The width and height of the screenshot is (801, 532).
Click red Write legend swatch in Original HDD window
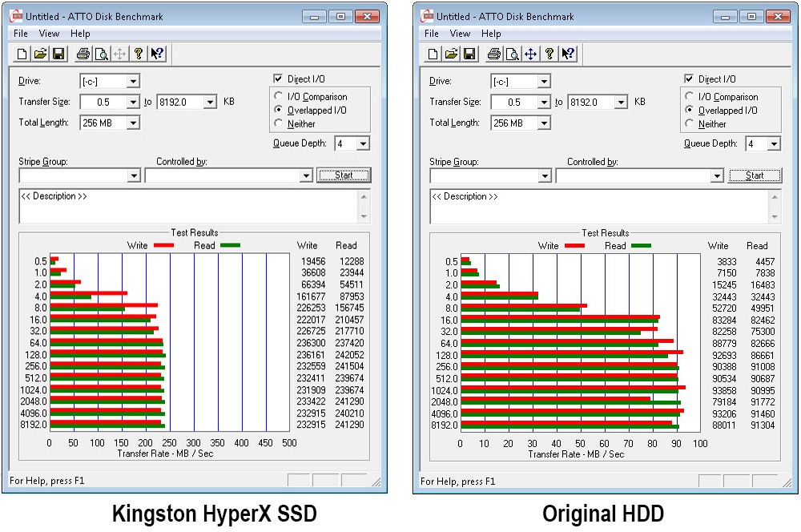click(x=574, y=246)
